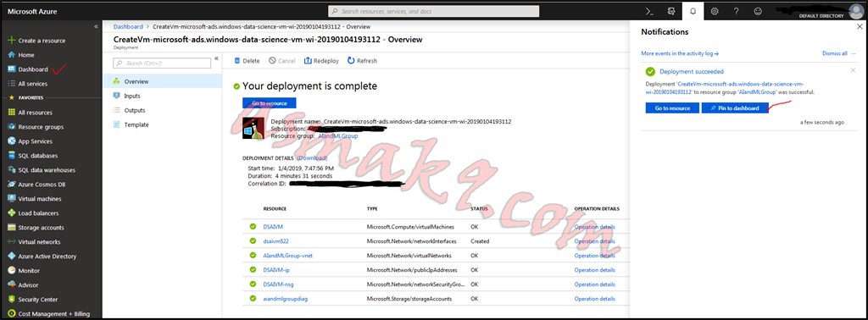The height and width of the screenshot is (320, 868).
Task: Open the dsaivm522 resource link
Action: pos(276,241)
